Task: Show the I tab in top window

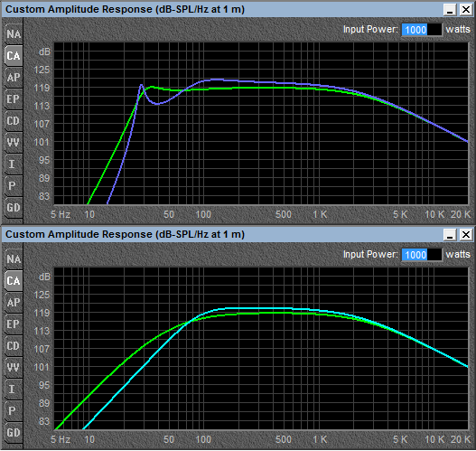Action: [14, 164]
